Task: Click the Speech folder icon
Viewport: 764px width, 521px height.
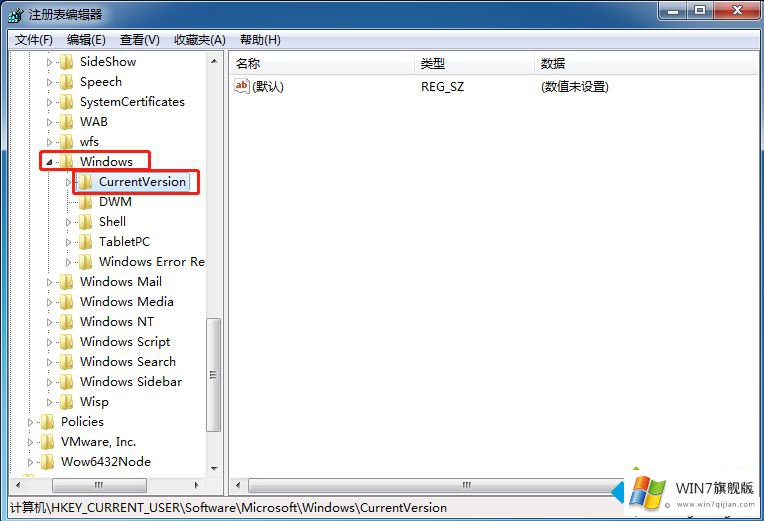Action: [66, 82]
